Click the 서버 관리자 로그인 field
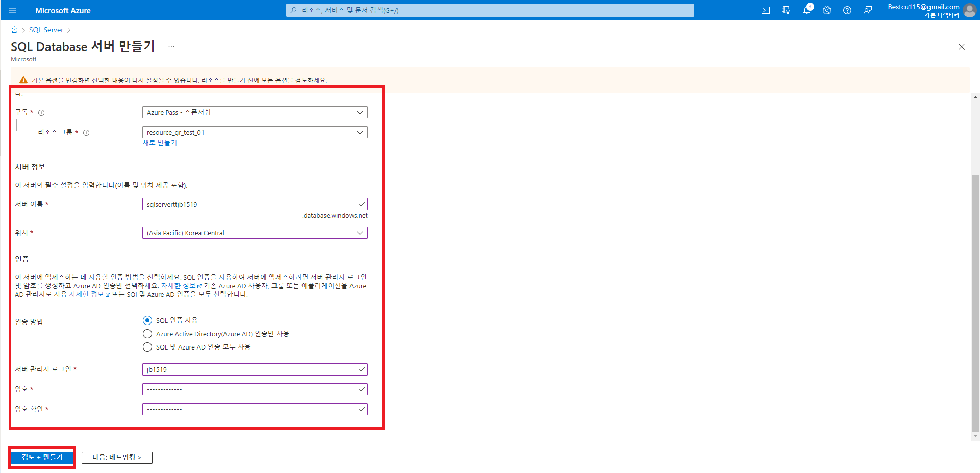This screenshot has width=980, height=473. point(255,369)
